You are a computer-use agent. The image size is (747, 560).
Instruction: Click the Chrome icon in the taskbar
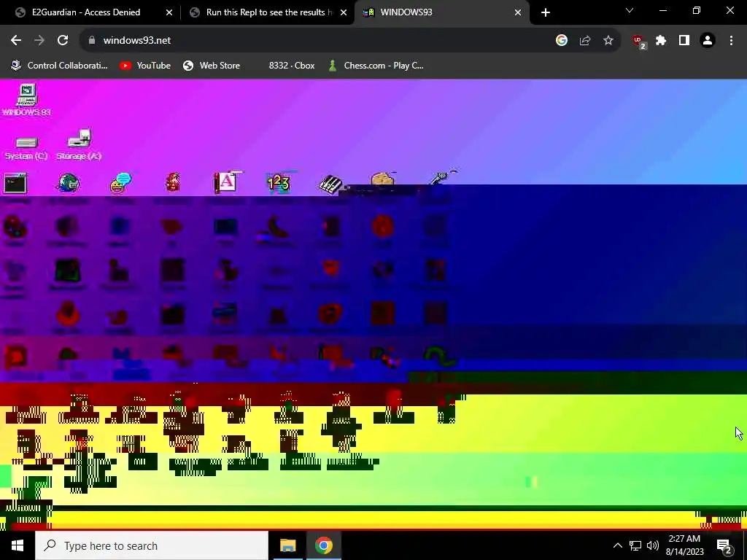click(x=323, y=545)
